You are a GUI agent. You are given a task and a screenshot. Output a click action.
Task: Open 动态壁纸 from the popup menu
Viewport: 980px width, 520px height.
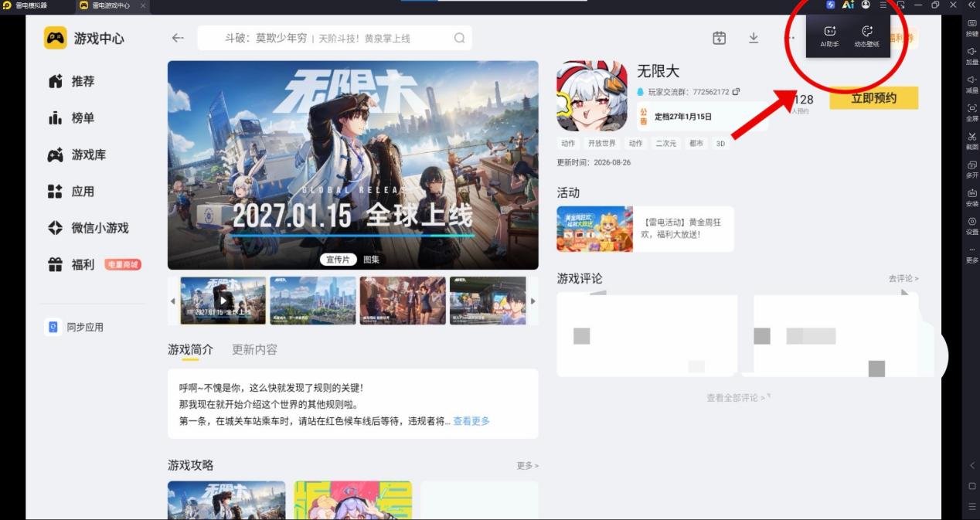tap(867, 36)
